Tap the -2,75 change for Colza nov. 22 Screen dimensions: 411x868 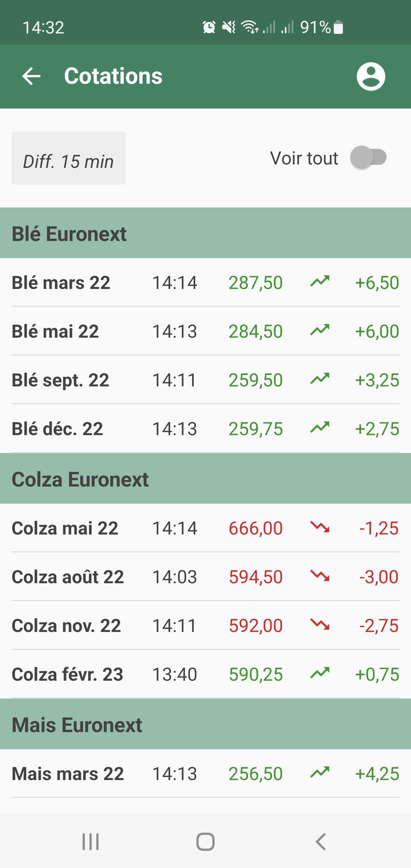tap(379, 625)
